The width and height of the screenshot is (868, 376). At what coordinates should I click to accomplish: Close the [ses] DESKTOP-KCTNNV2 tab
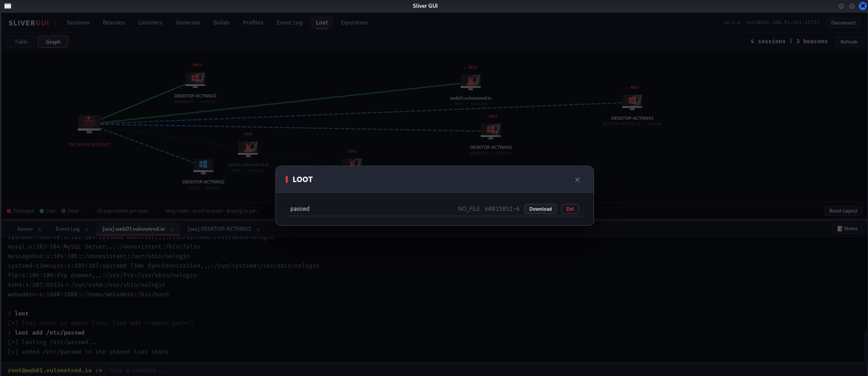258,229
